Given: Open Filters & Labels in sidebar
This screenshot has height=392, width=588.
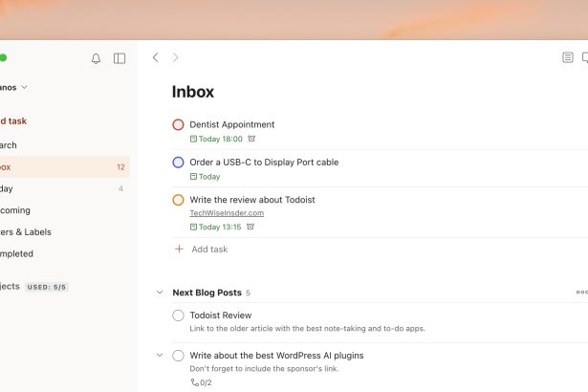Looking at the screenshot, I should click(x=64, y=232).
